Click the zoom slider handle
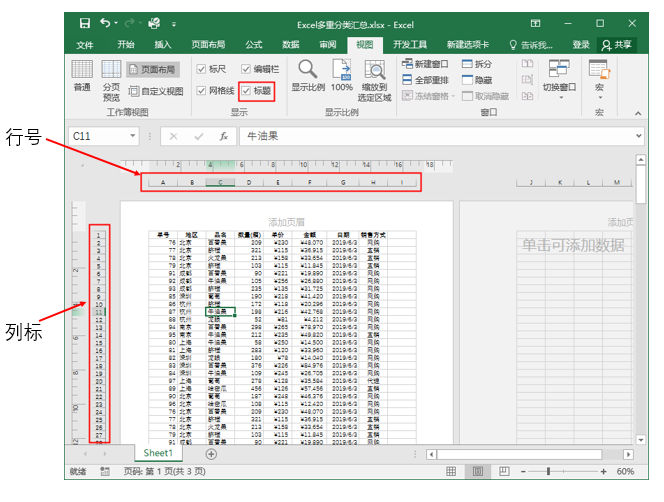This screenshot has width=664, height=502. (548, 471)
